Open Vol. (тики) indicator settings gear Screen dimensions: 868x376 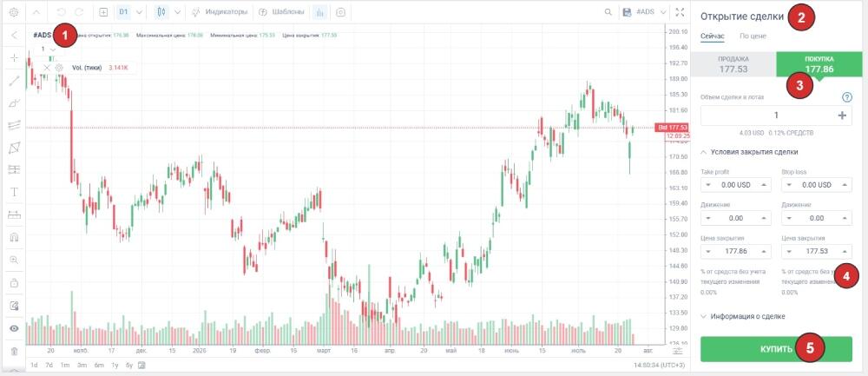[59, 68]
